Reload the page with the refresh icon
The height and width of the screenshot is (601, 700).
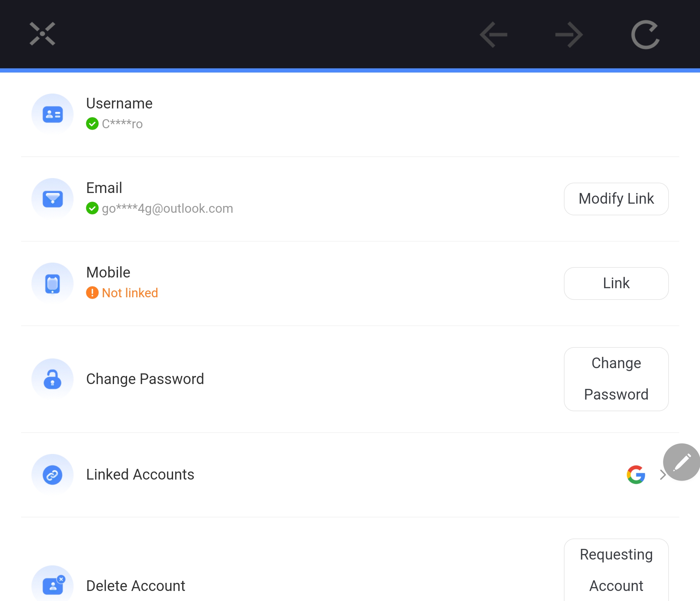pyautogui.click(x=645, y=35)
